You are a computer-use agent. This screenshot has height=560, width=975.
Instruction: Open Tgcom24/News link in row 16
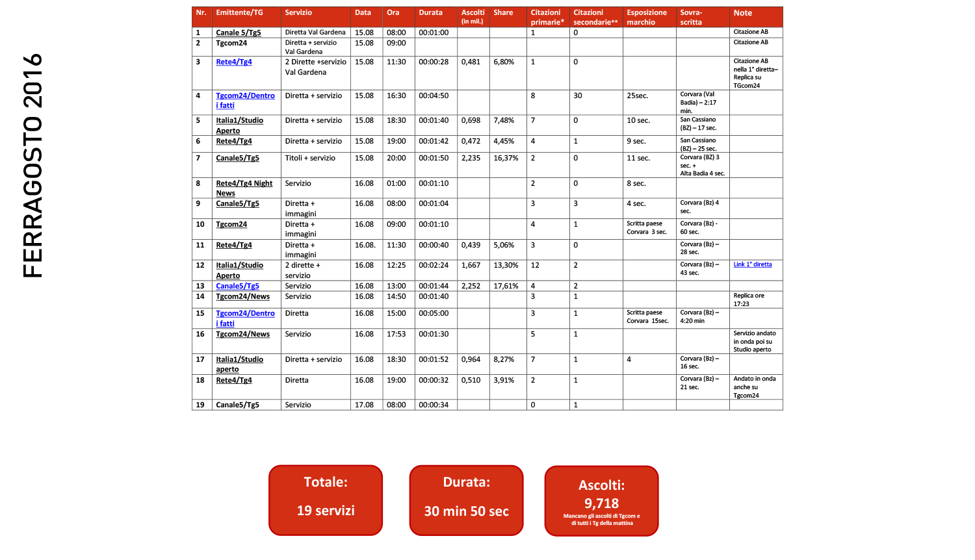pyautogui.click(x=242, y=334)
